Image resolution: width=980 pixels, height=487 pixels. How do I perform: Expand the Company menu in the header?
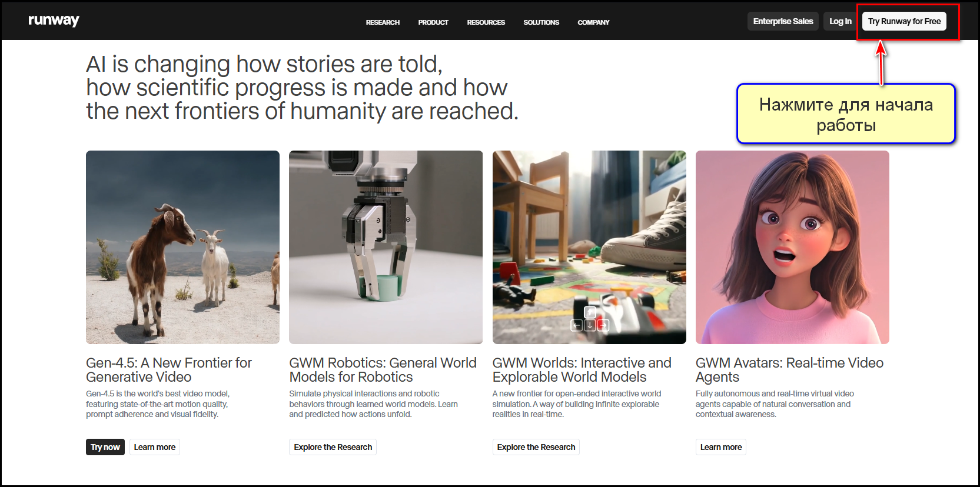(593, 22)
